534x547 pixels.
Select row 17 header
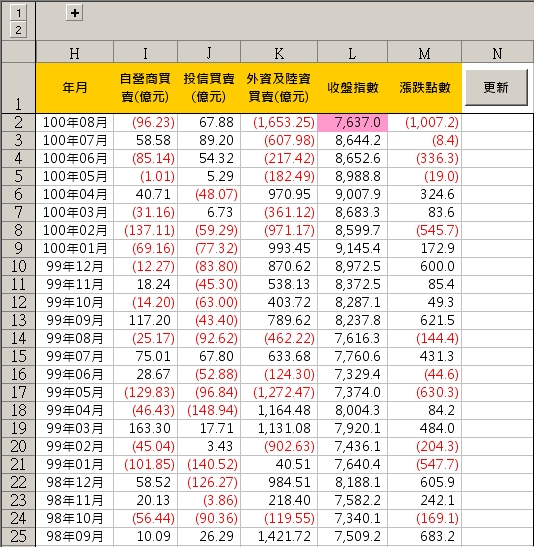[x=18, y=392]
